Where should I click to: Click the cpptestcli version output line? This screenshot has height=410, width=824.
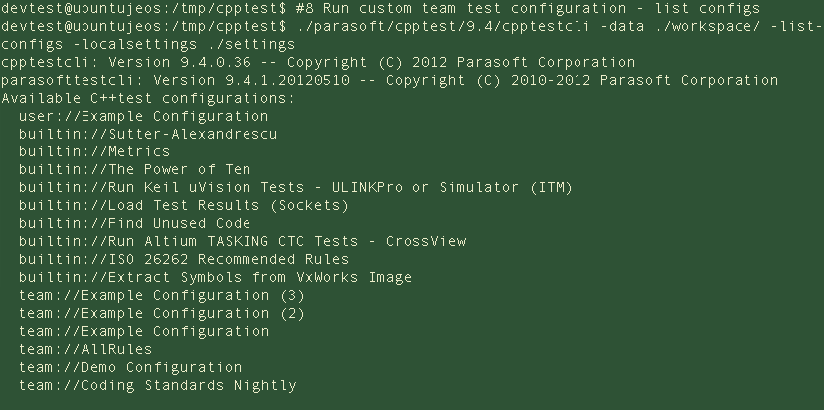pos(318,63)
